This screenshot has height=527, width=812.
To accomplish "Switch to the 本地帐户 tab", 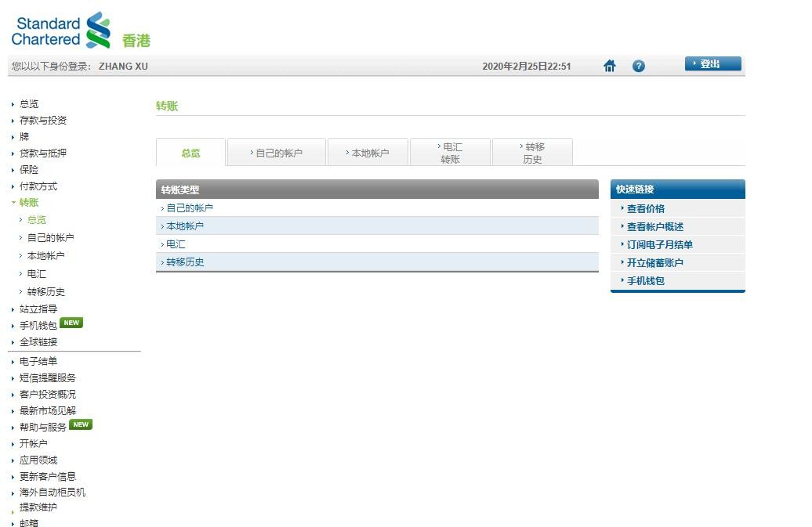I will coord(368,153).
